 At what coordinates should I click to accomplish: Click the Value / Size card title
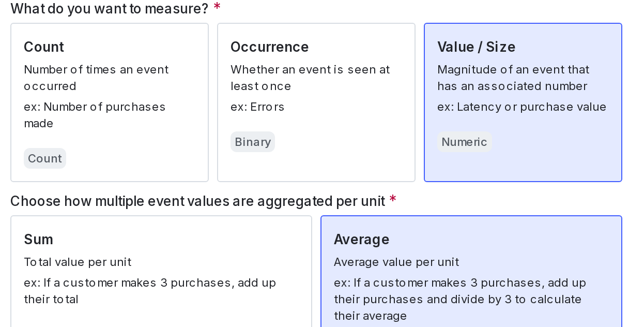point(477,47)
